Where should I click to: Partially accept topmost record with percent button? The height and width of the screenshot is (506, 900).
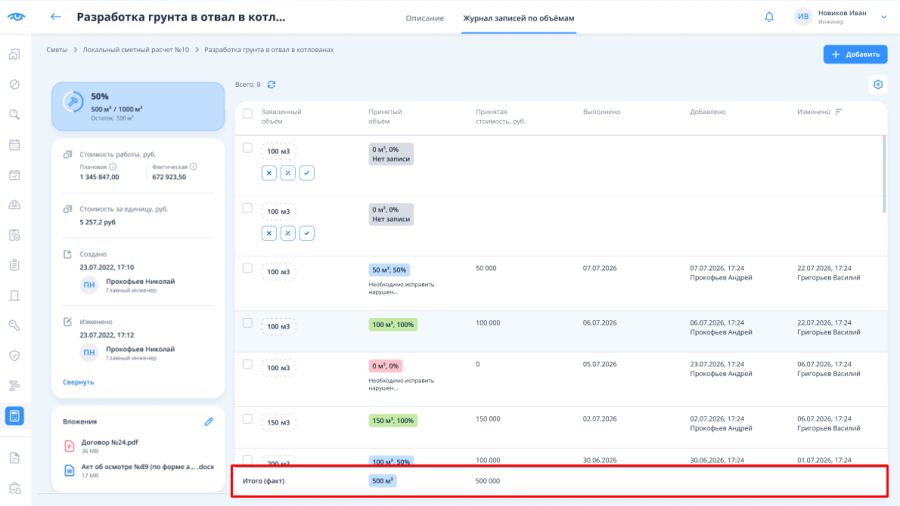tap(288, 173)
